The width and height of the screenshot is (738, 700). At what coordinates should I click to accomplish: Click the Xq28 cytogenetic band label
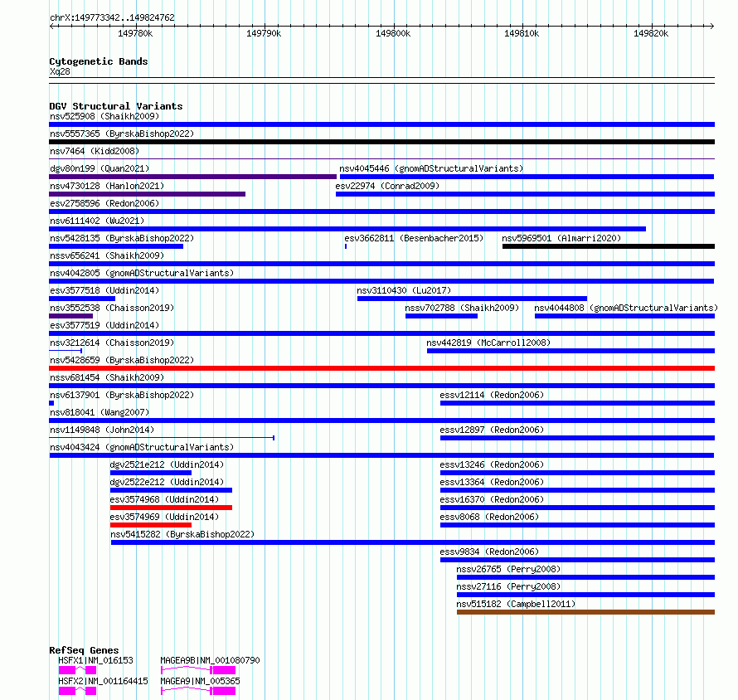(60, 71)
